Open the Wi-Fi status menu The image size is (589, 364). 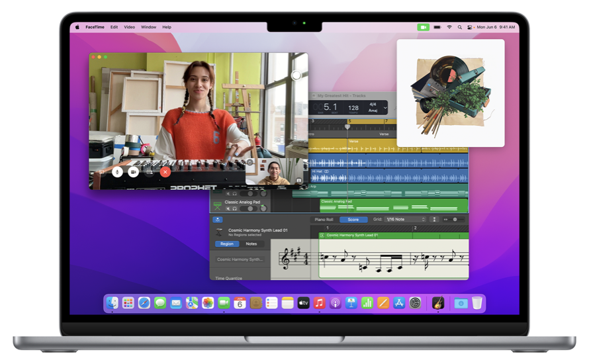(x=449, y=27)
